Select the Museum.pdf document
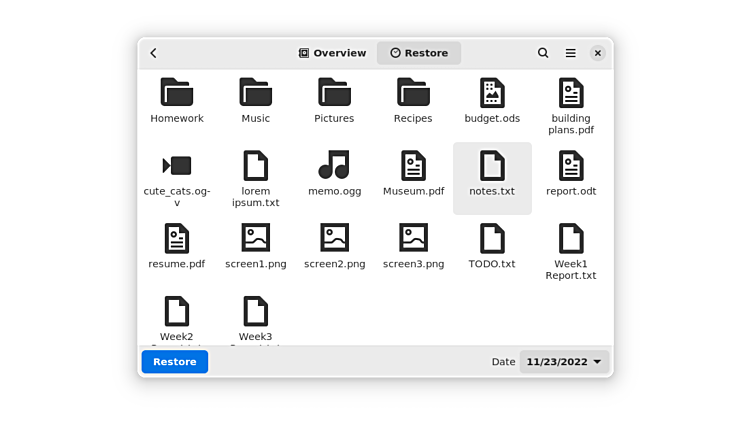 pos(413,166)
